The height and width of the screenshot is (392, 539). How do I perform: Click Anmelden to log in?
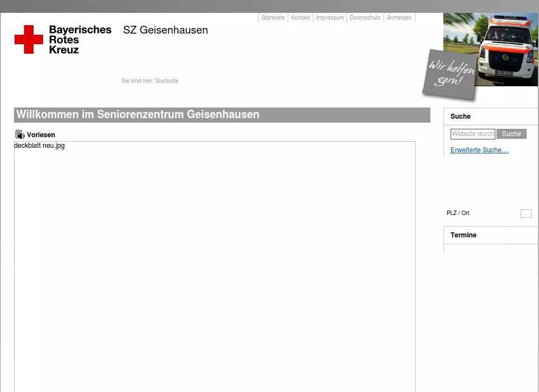tap(399, 18)
